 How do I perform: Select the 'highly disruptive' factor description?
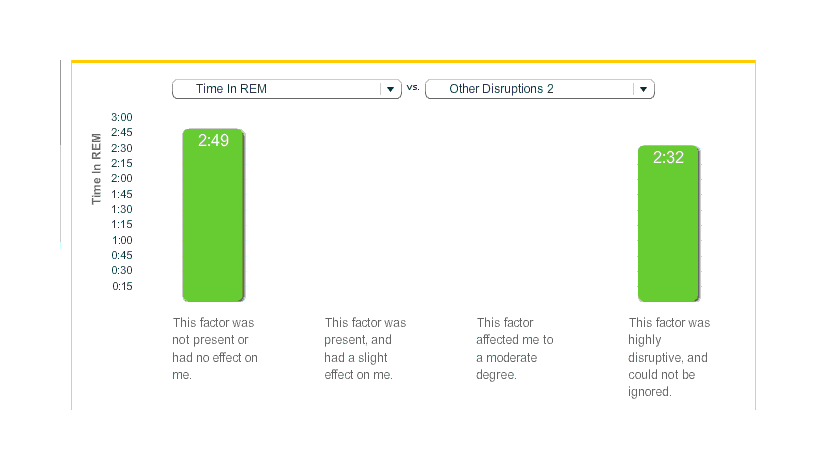click(x=669, y=357)
